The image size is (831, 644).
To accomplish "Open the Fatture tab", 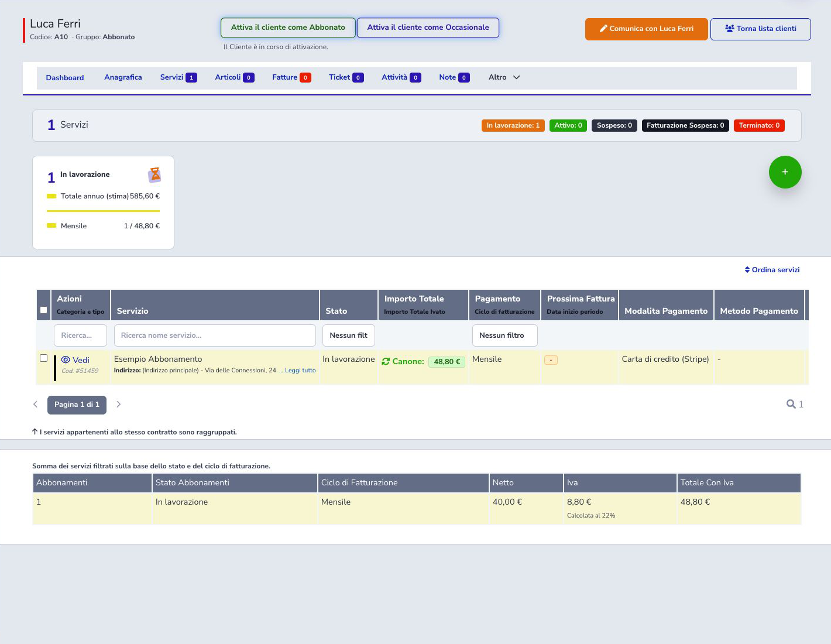I will coord(291,77).
